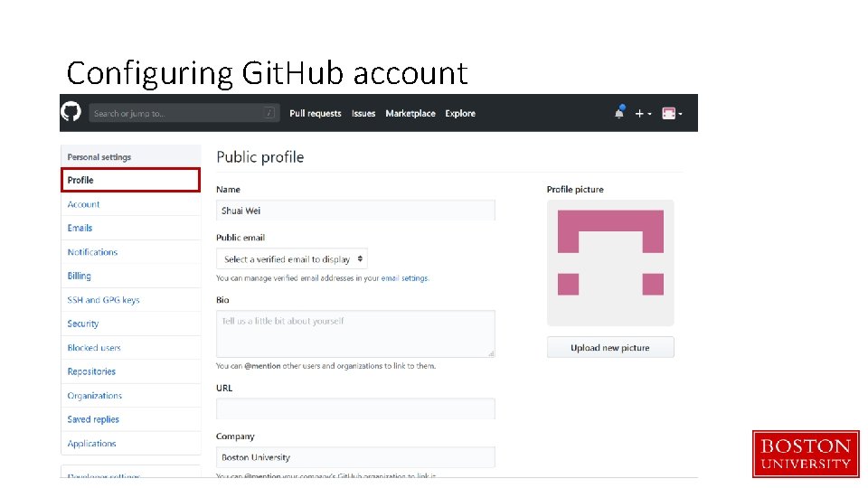Focus the 'Search or jump to' box
Viewport: 868px width, 488px height.
point(184,114)
